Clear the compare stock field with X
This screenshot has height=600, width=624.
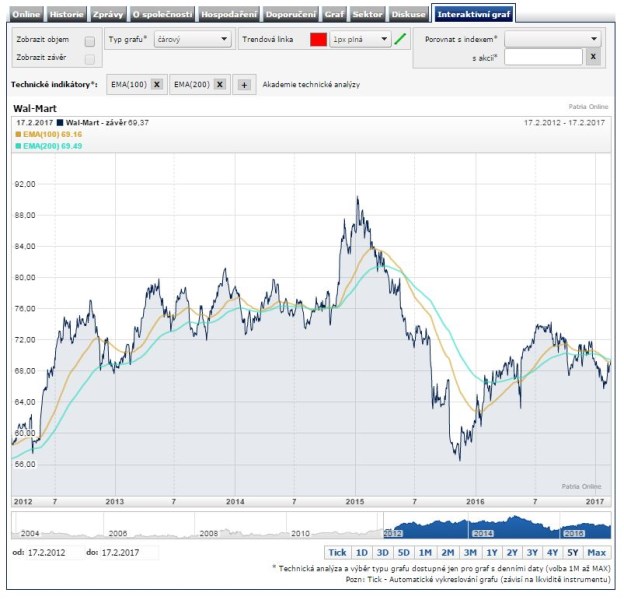point(593,58)
